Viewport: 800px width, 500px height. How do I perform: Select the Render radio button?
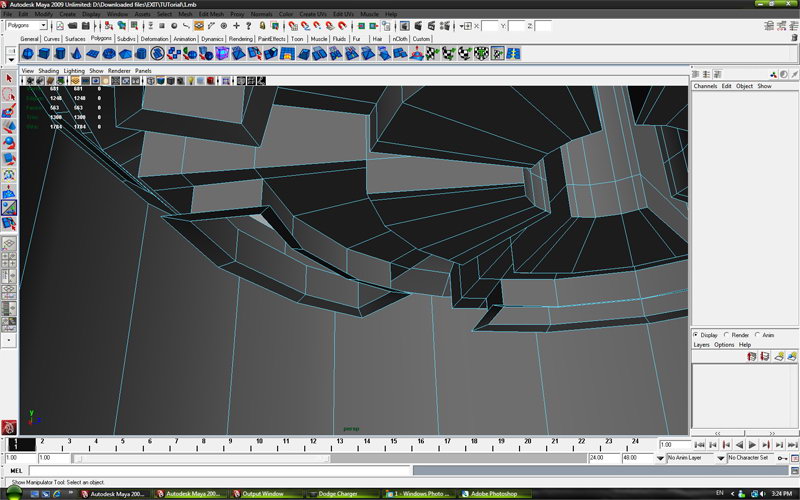point(727,335)
